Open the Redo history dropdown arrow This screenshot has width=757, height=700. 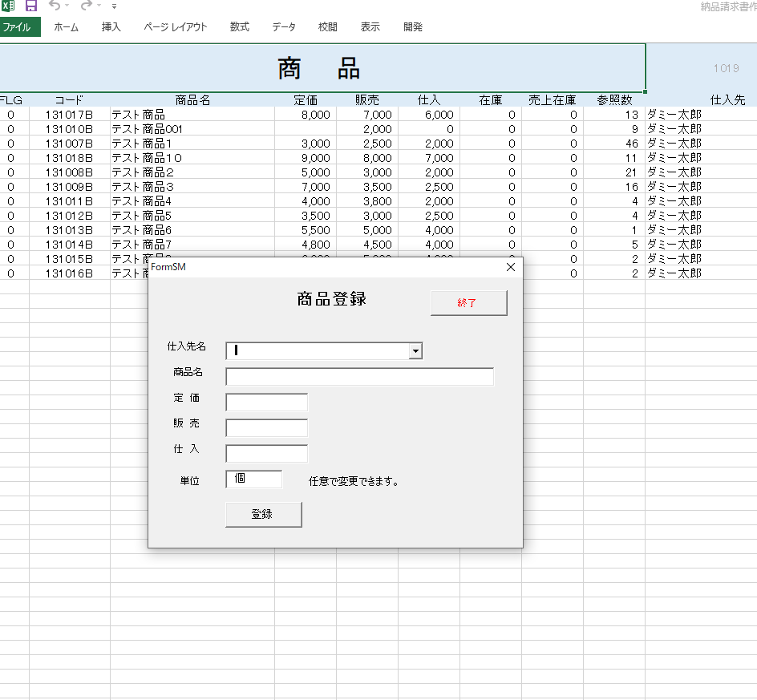click(99, 6)
